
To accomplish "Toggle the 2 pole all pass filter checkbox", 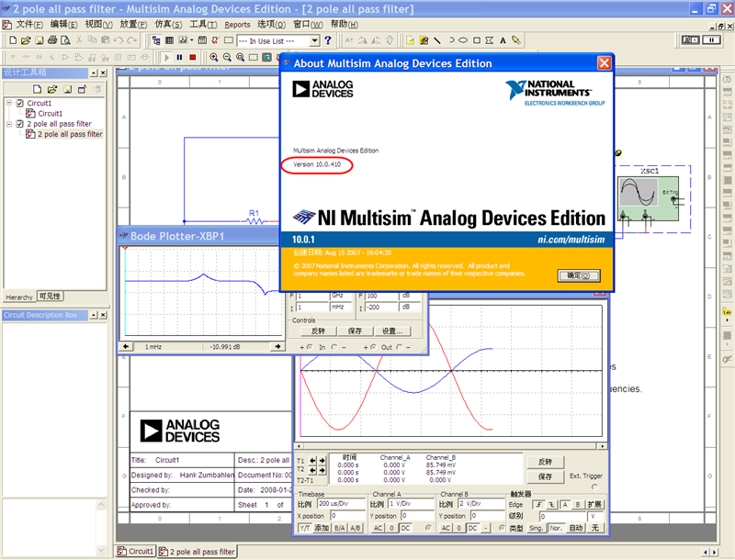I will click(19, 124).
